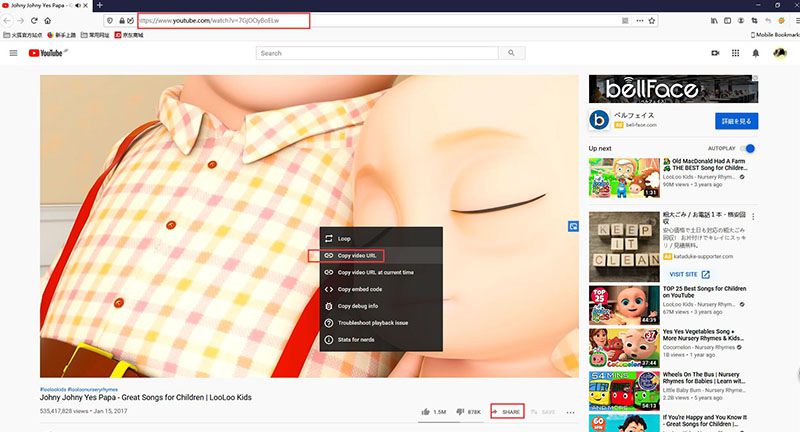Open options dots for the Japanese cleaning ad
This screenshot has height=432, width=800.
tap(753, 217)
